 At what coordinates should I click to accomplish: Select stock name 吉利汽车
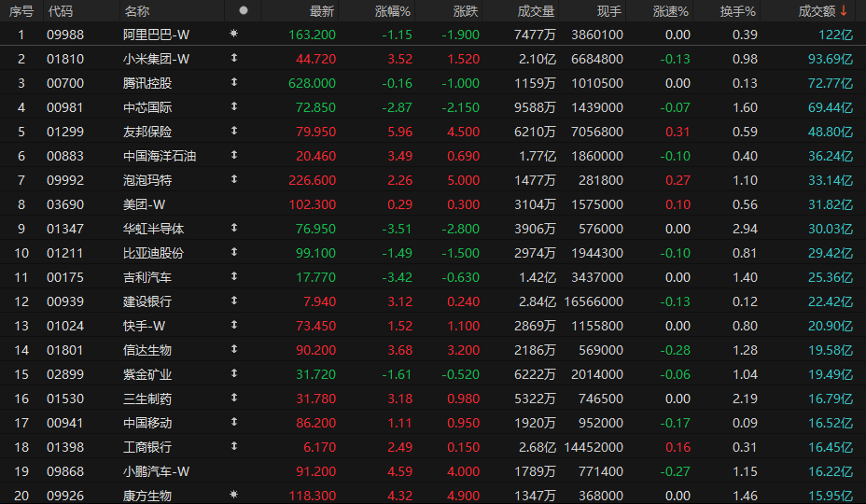coord(147,277)
